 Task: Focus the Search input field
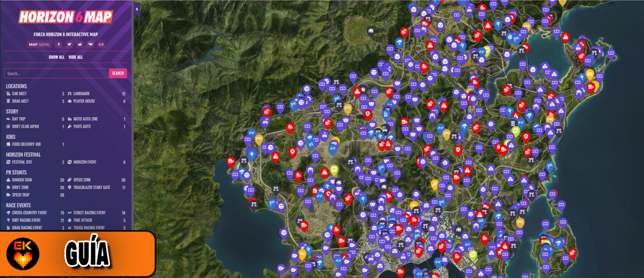click(x=56, y=73)
